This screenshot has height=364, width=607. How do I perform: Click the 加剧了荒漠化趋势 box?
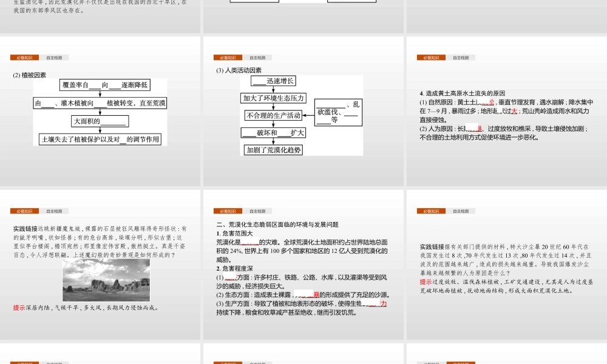[273, 149]
